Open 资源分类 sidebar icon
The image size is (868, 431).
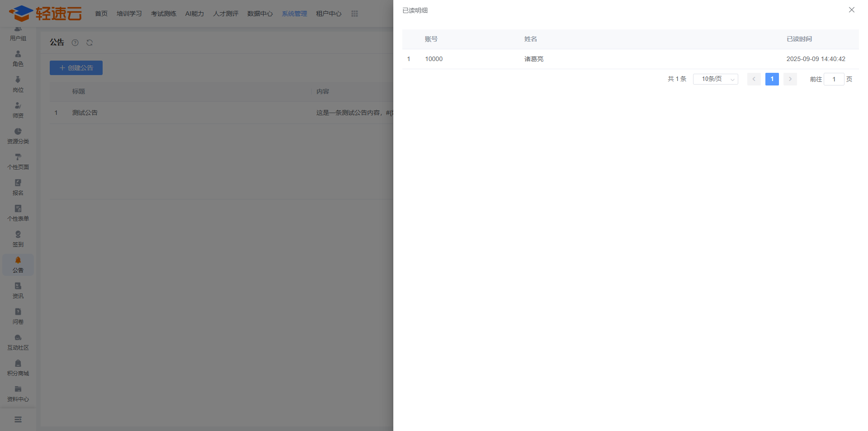point(18,132)
